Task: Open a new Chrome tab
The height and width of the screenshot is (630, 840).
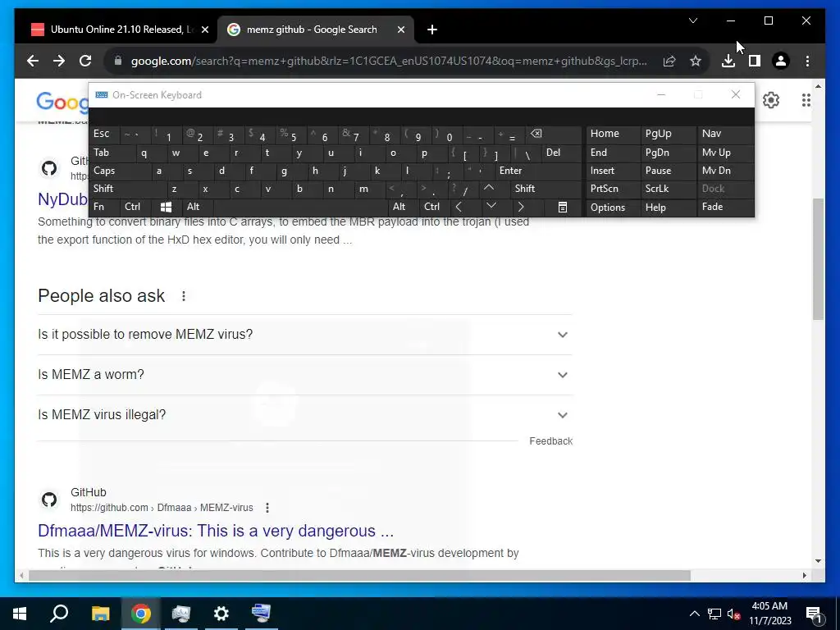Action: tap(432, 30)
